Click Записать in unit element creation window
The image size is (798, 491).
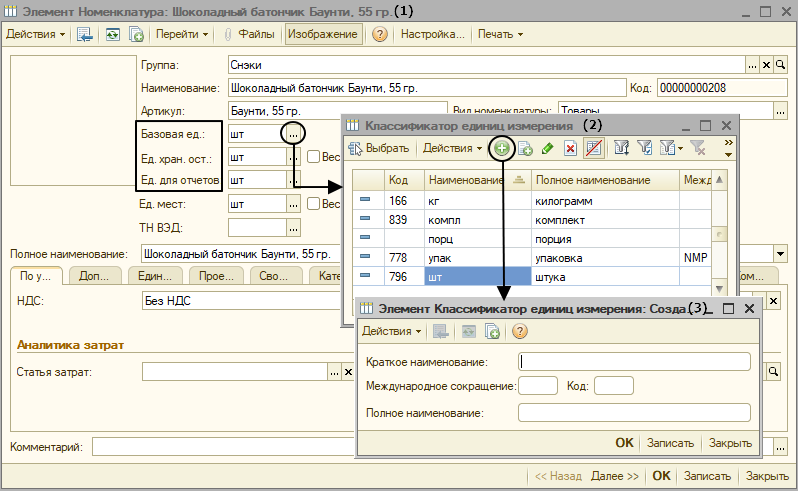[670, 443]
